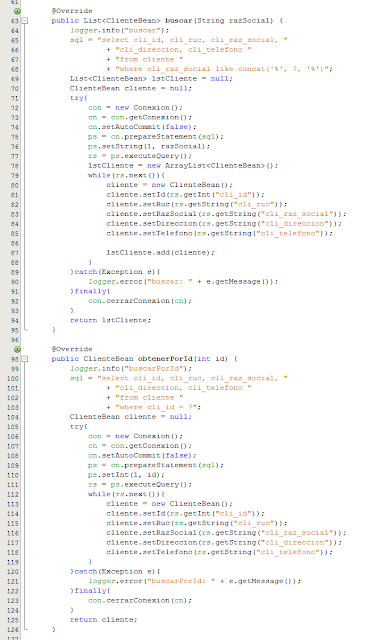380x640 pixels.
Task: Collapse the obtenerPorId method fold toggle
Action: (24, 359)
